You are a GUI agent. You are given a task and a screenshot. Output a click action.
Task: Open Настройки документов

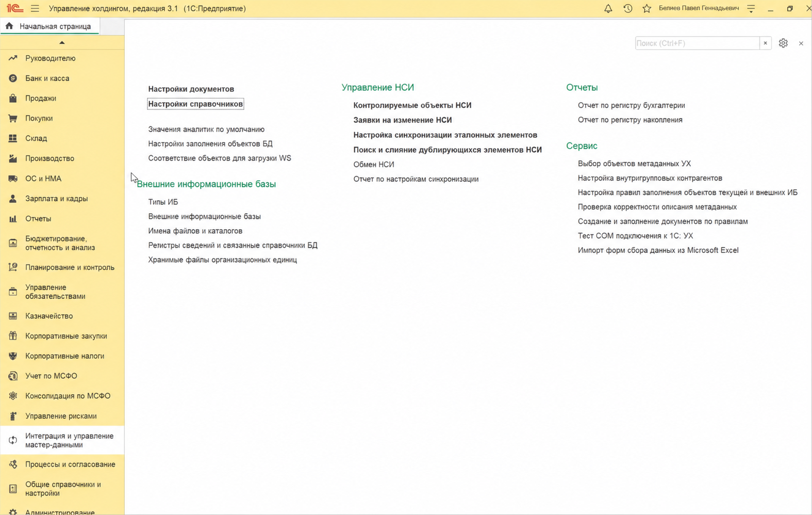[191, 89]
